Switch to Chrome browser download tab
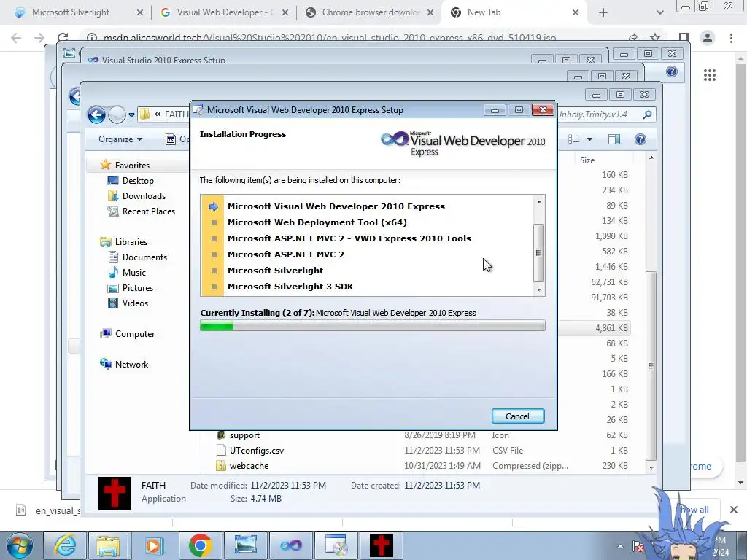This screenshot has width=747, height=560. [370, 12]
